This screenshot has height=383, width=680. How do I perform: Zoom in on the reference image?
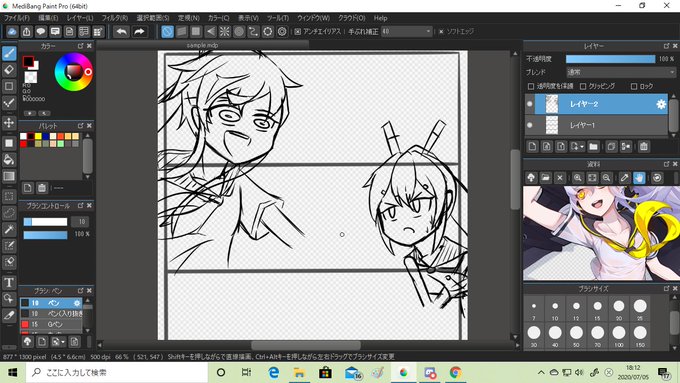(578, 178)
